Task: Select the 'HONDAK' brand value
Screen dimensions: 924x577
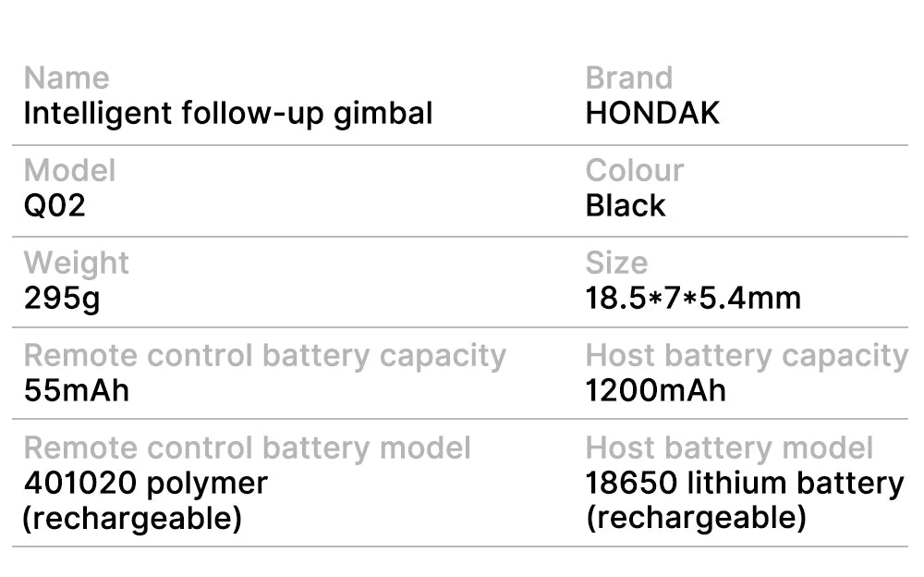Action: [x=652, y=114]
